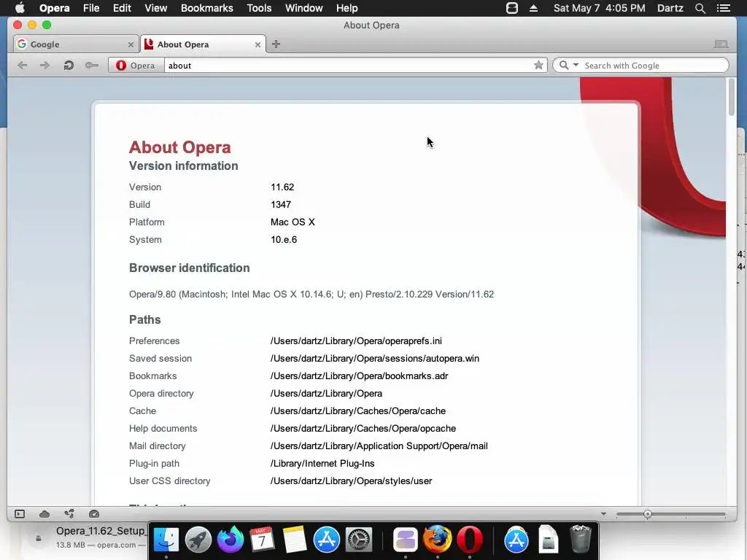Open the Bookmarks menu

coord(206,8)
